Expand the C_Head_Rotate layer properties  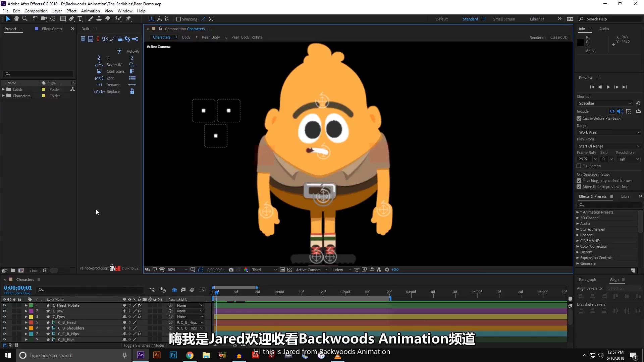point(26,305)
